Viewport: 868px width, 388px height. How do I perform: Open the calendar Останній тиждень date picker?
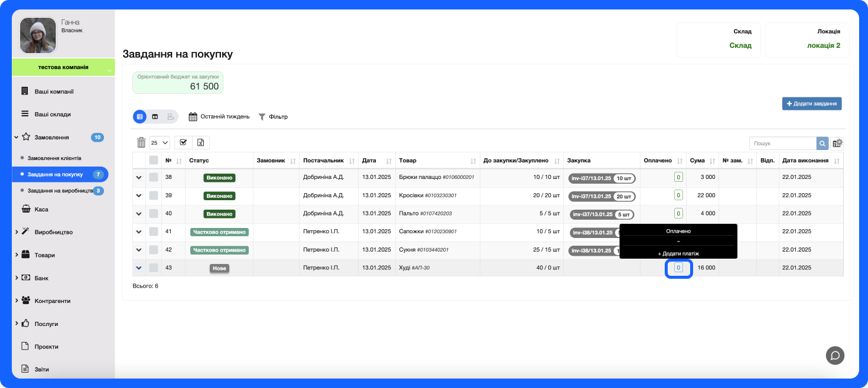pos(219,117)
